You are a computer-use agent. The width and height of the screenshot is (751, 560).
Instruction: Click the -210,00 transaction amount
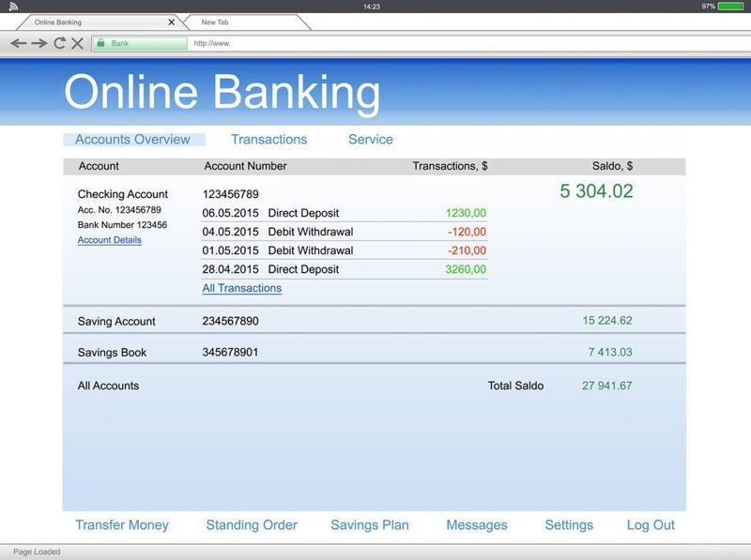pos(467,250)
